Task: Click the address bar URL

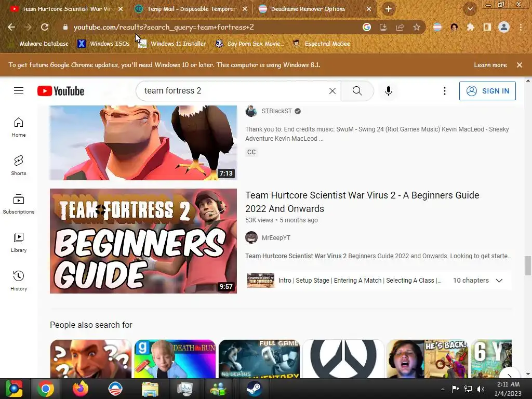Action: (x=164, y=27)
